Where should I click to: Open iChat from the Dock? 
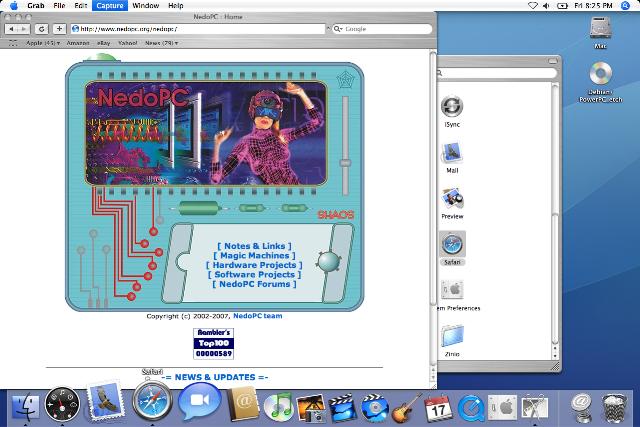click(x=200, y=402)
